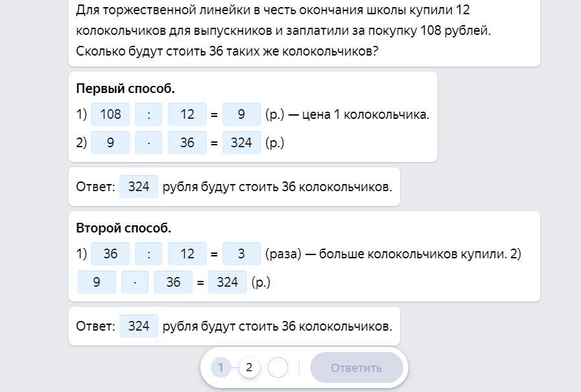Viewport: 581px width, 392px height.
Task: Go to step 1 in the pagination
Action: click(x=220, y=367)
